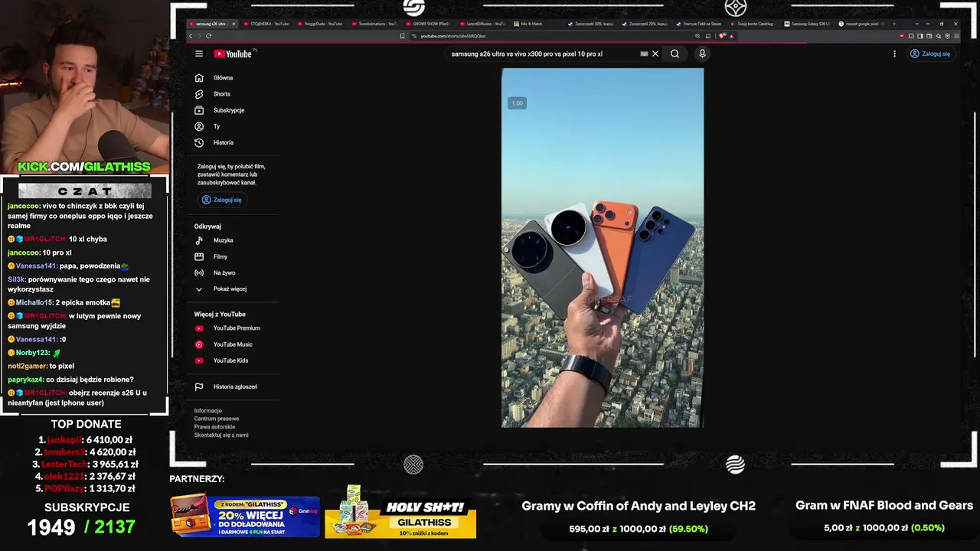The image size is (980, 551).
Task: Focus the YouTube search input field
Action: point(544,54)
